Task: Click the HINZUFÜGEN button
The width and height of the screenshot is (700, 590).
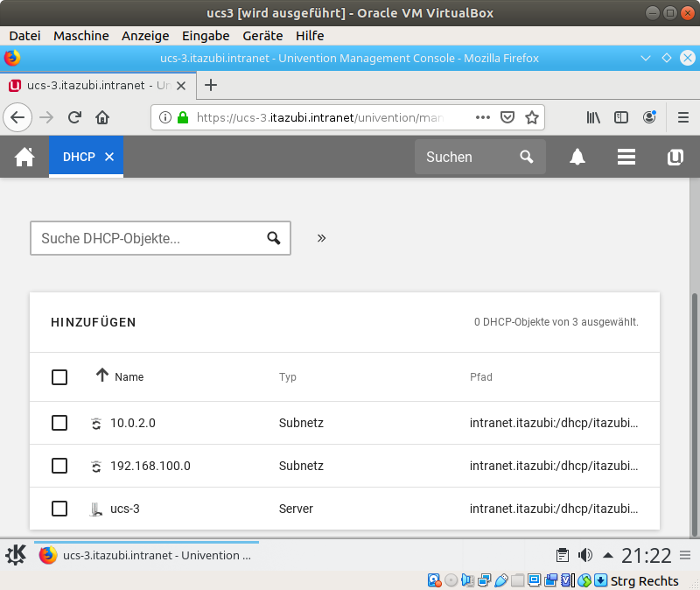Action: tap(94, 322)
